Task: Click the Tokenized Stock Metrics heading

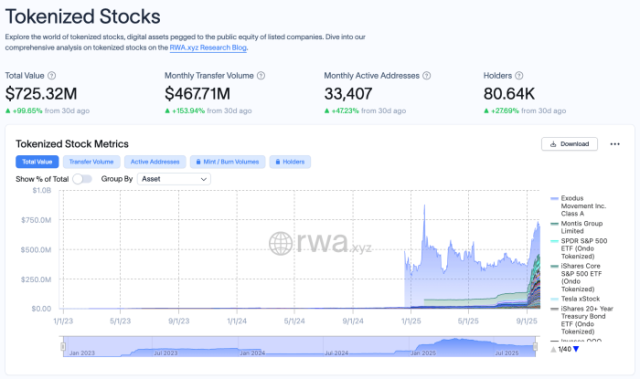Action: click(72, 144)
